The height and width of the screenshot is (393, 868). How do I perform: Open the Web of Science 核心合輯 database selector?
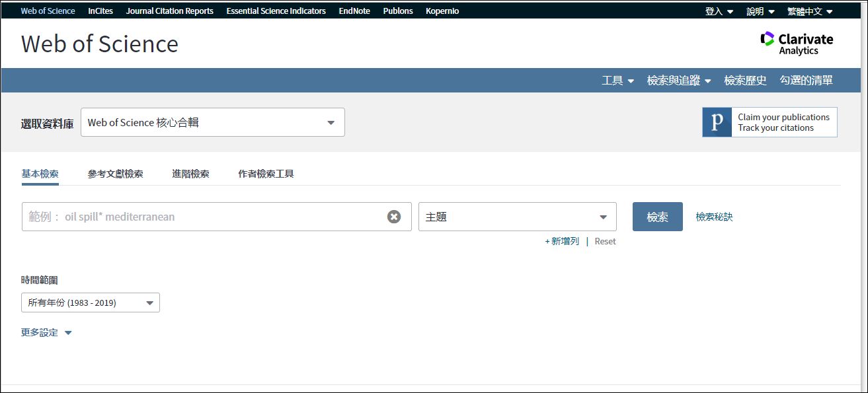[x=213, y=122]
